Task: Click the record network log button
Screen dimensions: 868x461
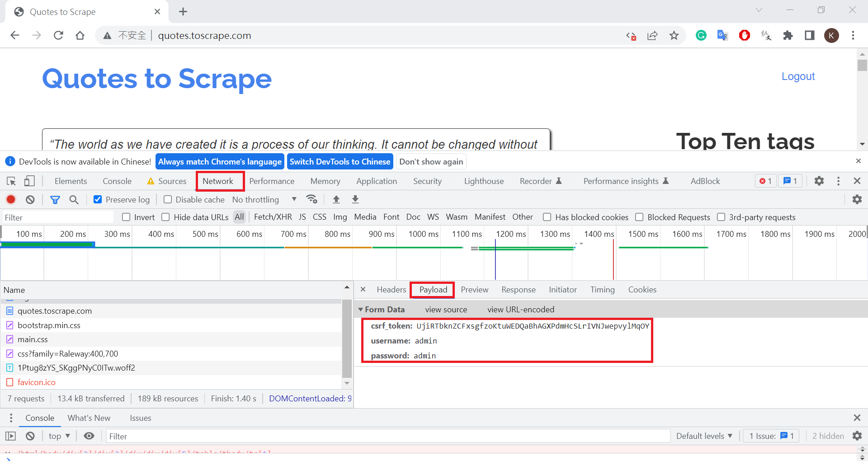Action: pos(11,199)
